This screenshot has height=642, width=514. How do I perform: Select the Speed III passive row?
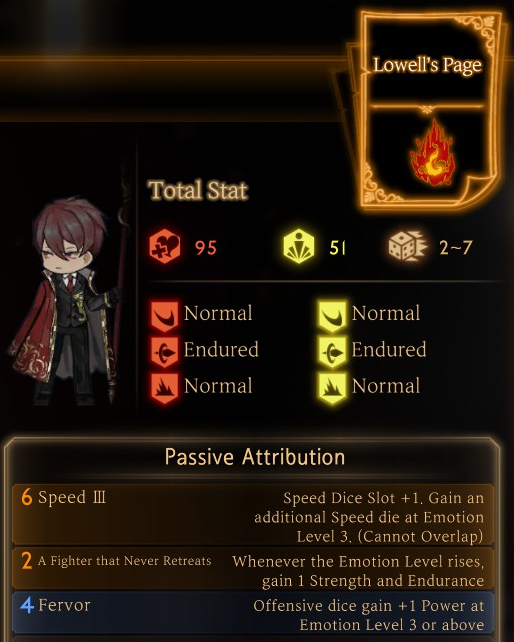253,515
